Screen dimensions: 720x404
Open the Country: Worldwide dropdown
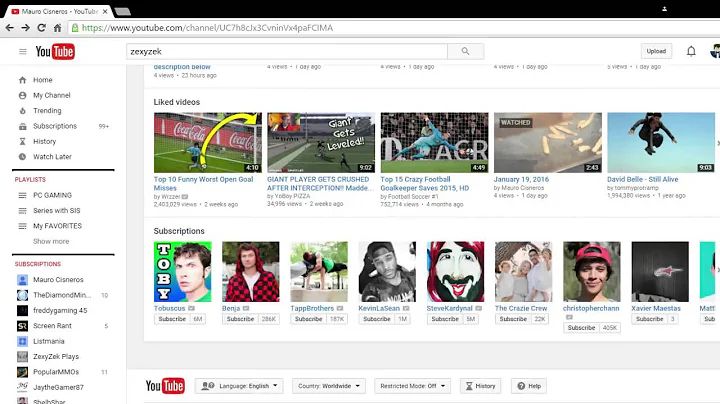click(x=329, y=386)
